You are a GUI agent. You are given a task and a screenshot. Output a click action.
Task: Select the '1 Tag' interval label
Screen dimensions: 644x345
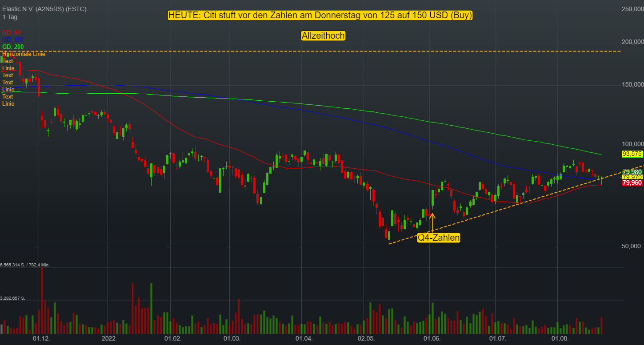pos(9,17)
